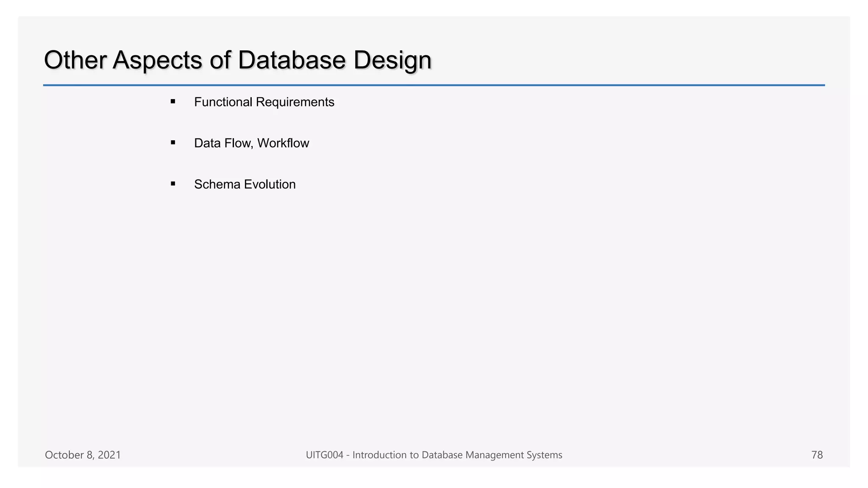868x488 pixels.
Task: Click the footer date "October 8, 2021"
Action: point(83,455)
